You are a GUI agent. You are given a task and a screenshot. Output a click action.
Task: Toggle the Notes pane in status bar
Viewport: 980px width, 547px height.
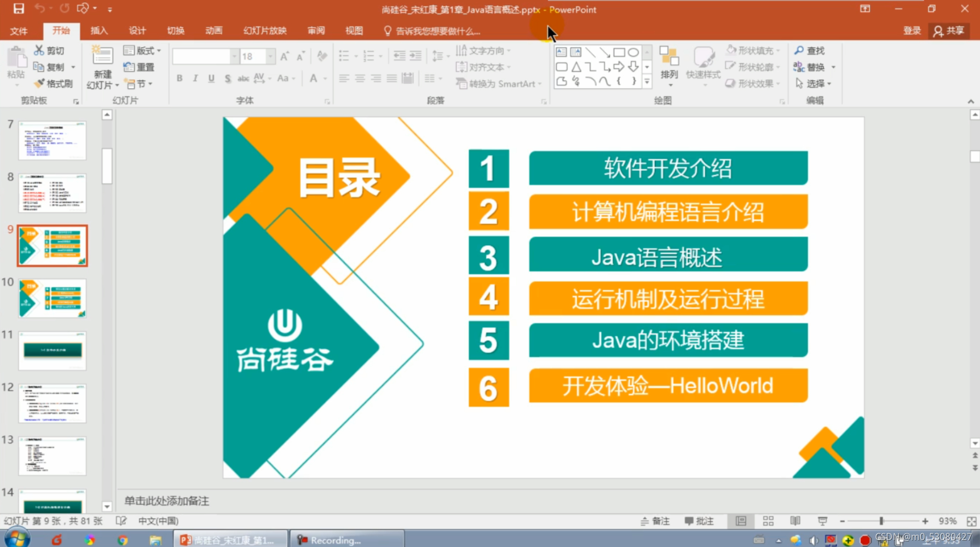pos(655,521)
